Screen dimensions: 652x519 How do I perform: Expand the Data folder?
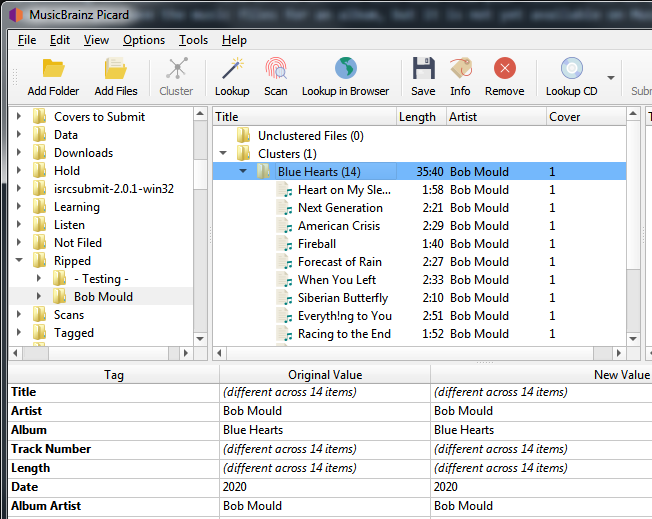coord(19,134)
